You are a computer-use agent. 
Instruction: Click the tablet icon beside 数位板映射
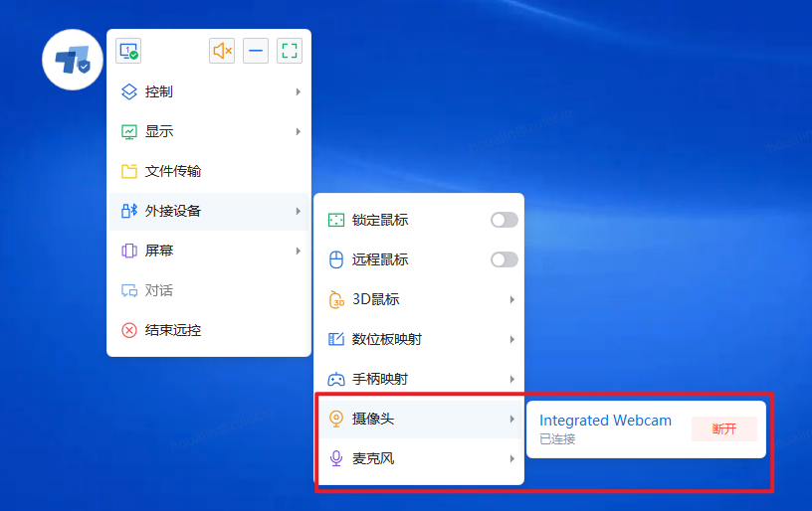336,339
